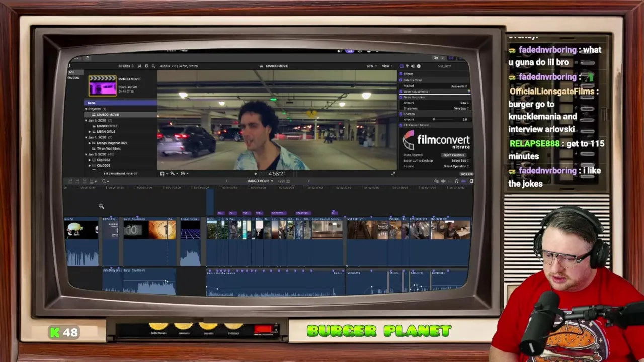This screenshot has height=362, width=644.
Task: Open the Video inspector icon
Action: [x=401, y=66]
